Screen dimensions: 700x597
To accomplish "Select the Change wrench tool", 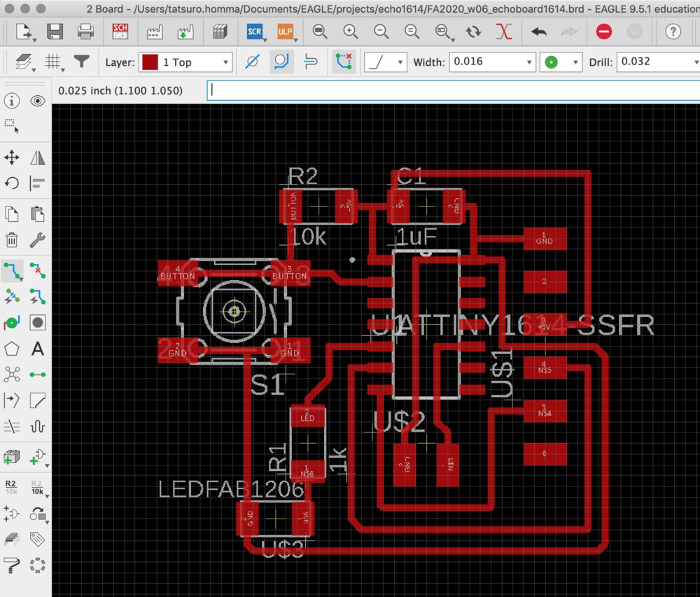I will point(38,240).
